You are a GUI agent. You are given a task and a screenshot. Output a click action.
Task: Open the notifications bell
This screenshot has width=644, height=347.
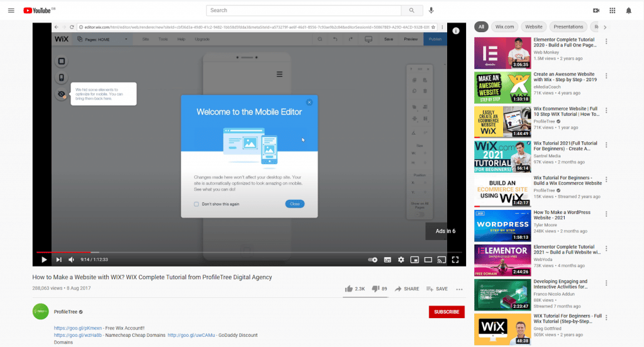(628, 10)
